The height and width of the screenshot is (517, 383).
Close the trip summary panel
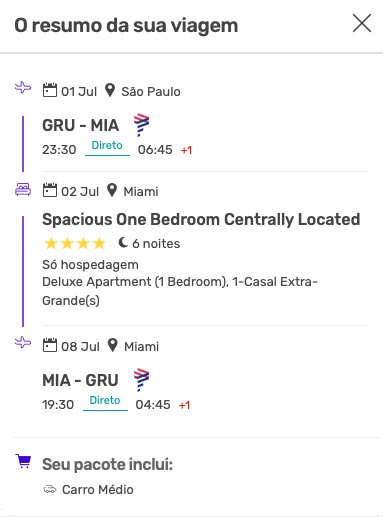(x=362, y=23)
